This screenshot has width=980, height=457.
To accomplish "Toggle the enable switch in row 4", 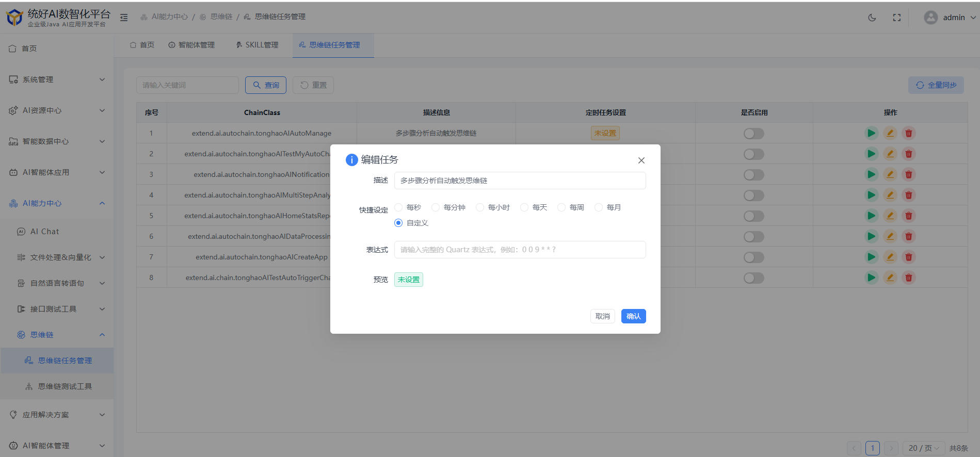I will (x=753, y=195).
